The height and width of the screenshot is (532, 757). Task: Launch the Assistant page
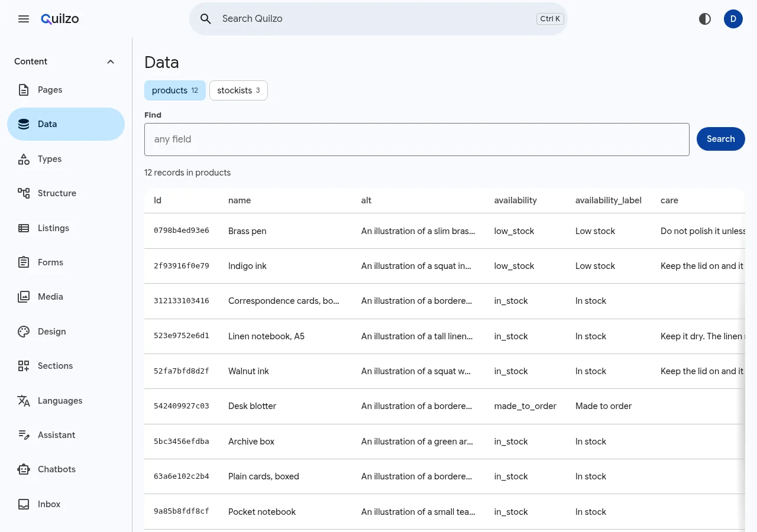click(66, 435)
